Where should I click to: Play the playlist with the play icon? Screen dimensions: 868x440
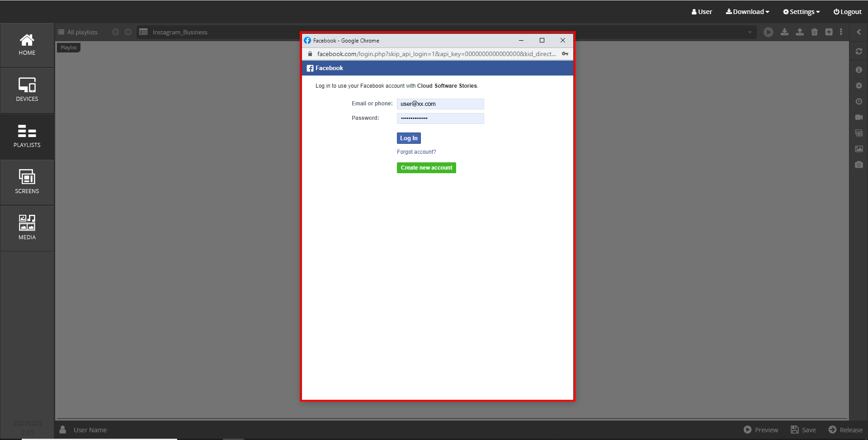tap(769, 32)
